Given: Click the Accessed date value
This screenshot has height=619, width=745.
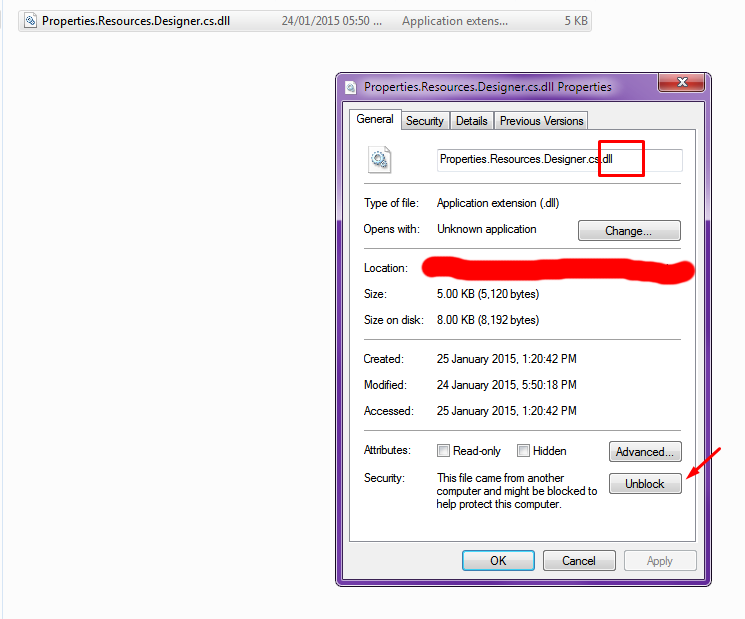Looking at the screenshot, I should point(506,411).
